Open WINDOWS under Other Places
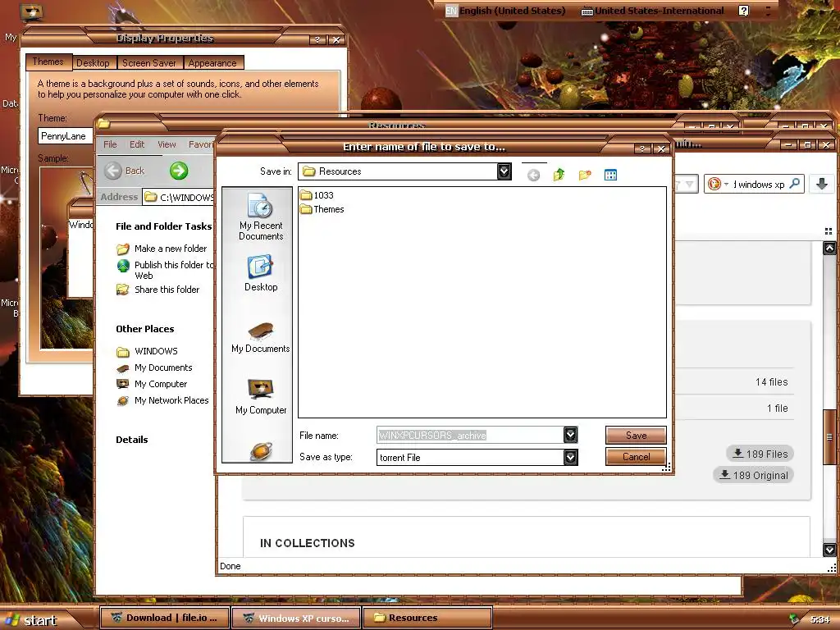 pyautogui.click(x=156, y=351)
